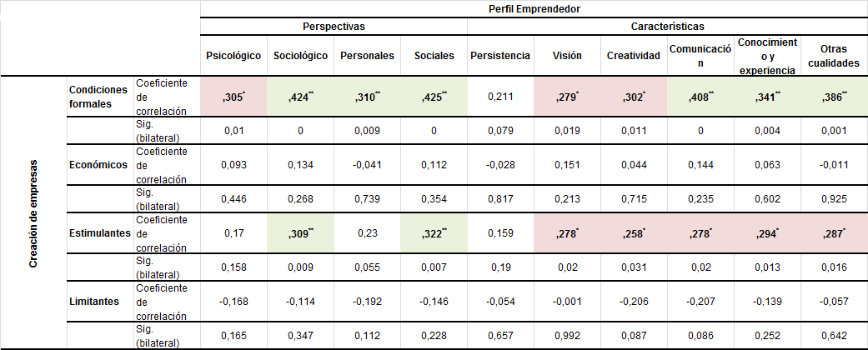Click the Económicos row label
This screenshot has width=868, height=350.
(x=98, y=165)
